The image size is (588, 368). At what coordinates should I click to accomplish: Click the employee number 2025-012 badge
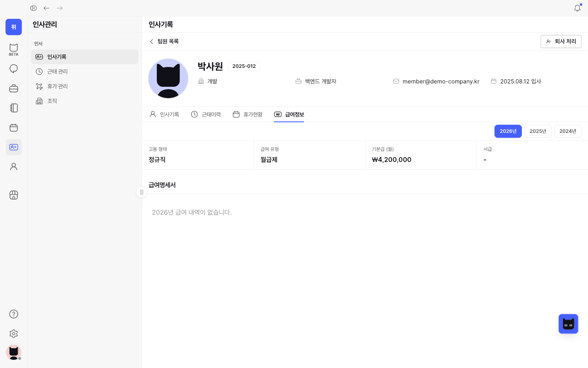tap(244, 66)
